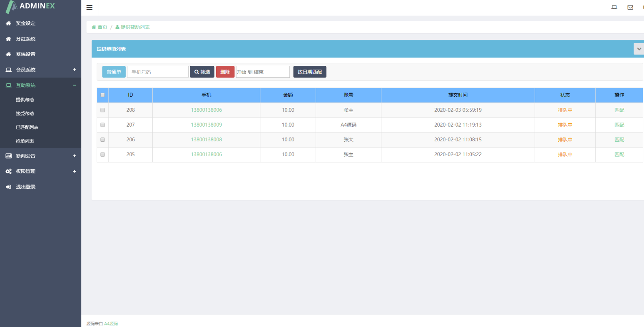The image size is (644, 327).
Task: Check the checkbox for row ID 208
Action: point(102,110)
